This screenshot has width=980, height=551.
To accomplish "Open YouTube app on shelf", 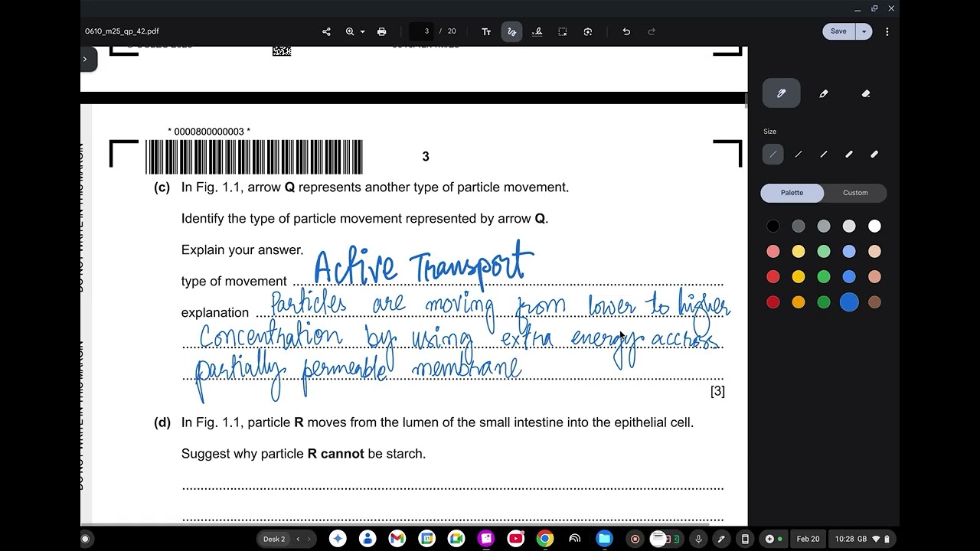I will (x=515, y=539).
